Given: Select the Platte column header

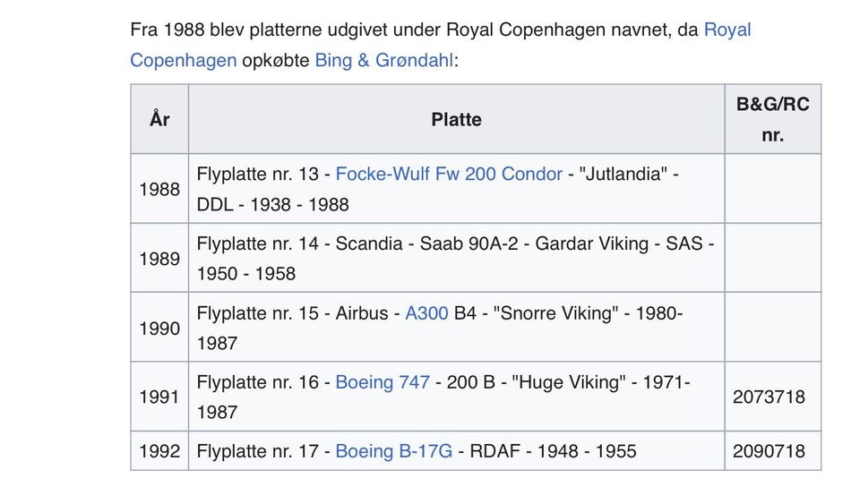Looking at the screenshot, I should coord(456,119).
